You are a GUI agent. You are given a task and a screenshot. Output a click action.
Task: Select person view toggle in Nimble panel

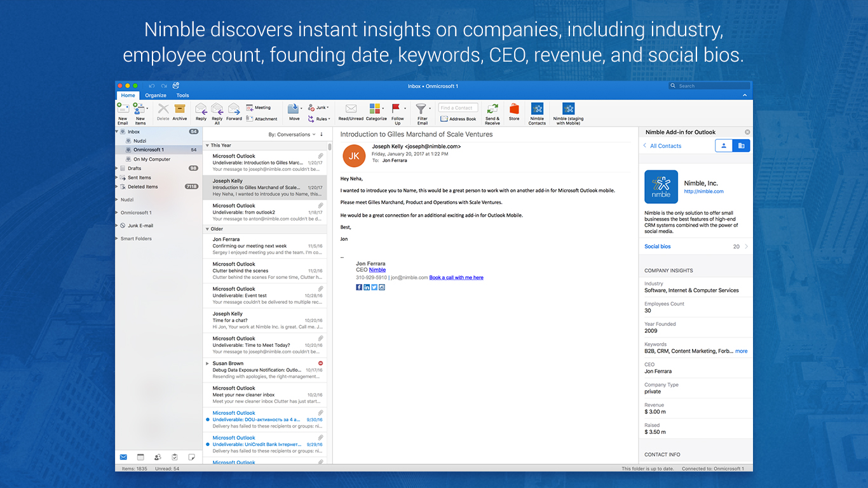724,146
